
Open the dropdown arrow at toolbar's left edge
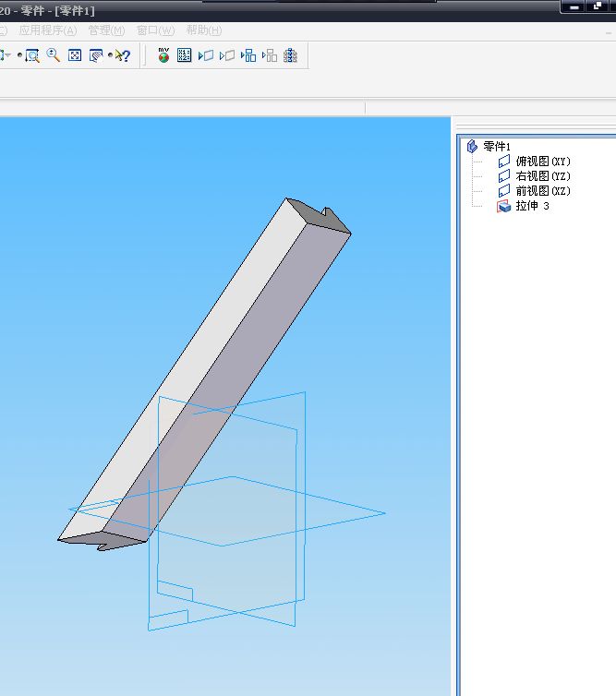pyautogui.click(x=6, y=55)
